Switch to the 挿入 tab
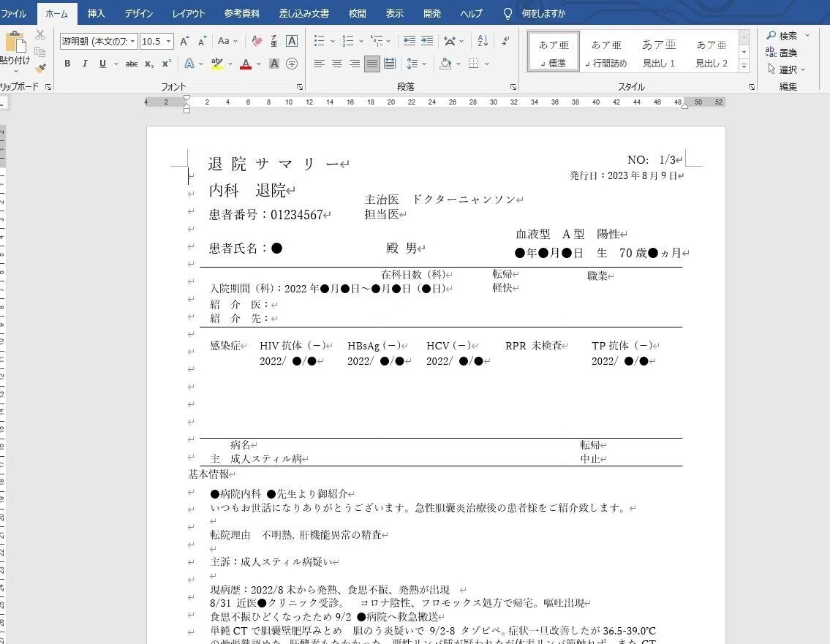 point(96,14)
